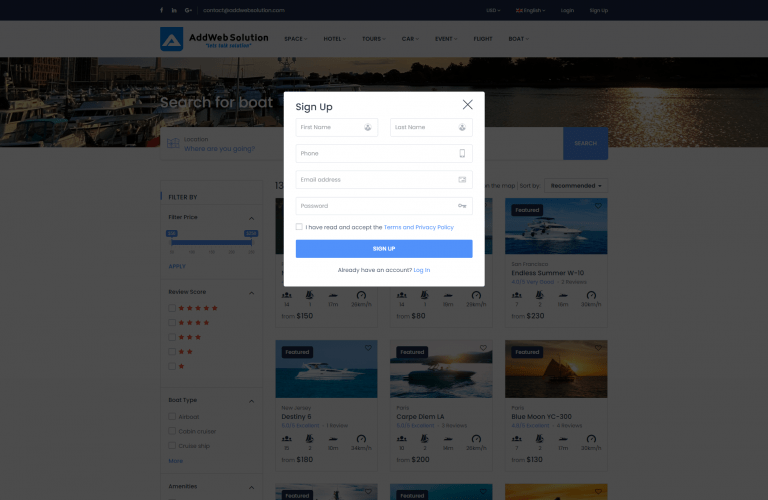Click the maximum price slider handle
The image size is (768, 500).
coord(251,242)
